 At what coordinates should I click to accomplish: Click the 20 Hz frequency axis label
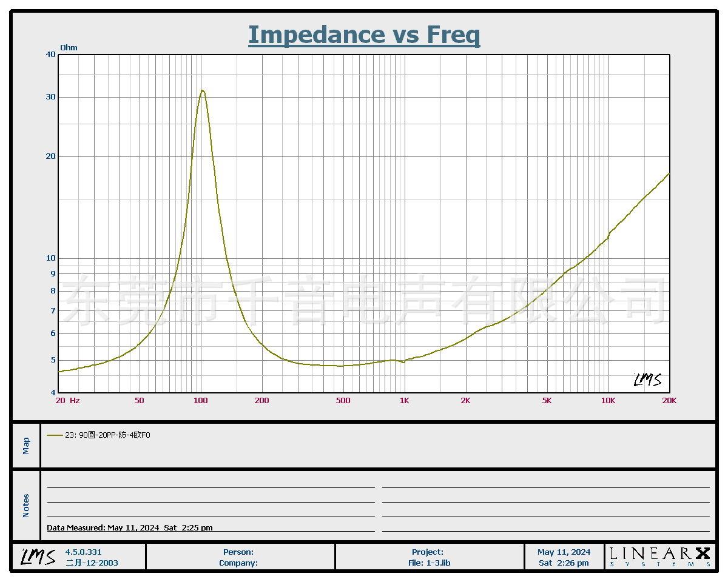pos(67,401)
